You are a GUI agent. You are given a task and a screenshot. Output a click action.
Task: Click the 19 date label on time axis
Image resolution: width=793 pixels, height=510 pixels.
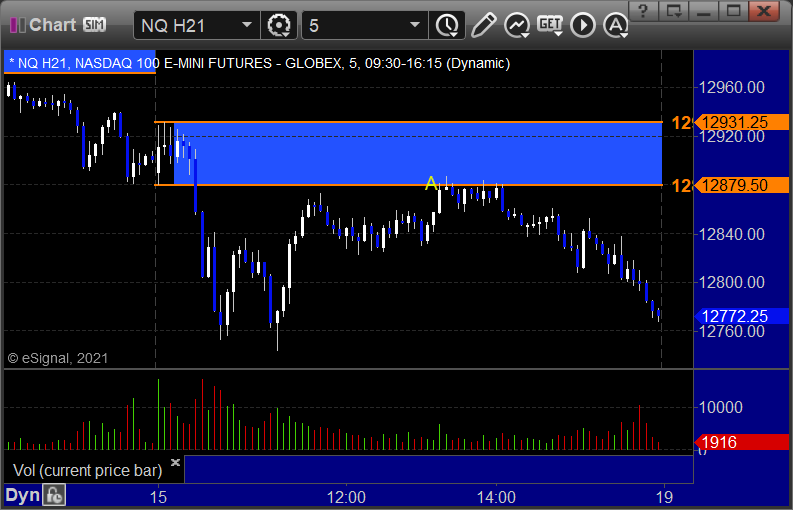point(664,497)
